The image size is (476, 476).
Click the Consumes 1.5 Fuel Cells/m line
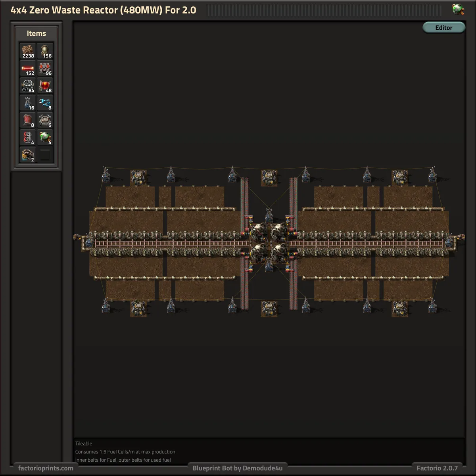pos(125,452)
